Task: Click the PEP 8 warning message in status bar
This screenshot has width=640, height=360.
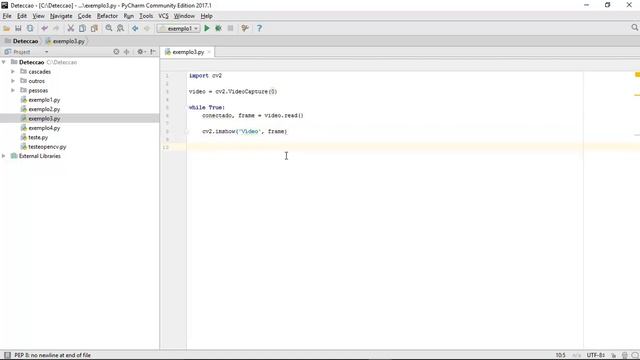Action: [52, 355]
